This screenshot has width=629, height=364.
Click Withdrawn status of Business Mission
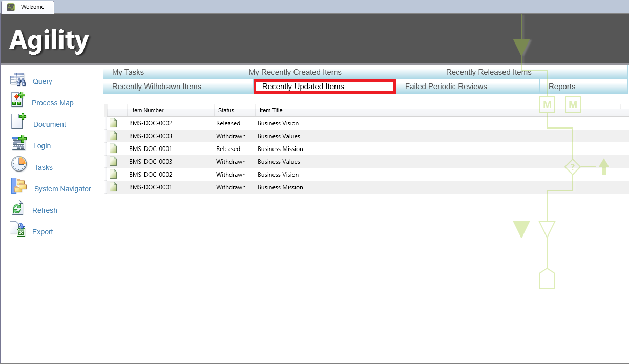click(x=231, y=187)
